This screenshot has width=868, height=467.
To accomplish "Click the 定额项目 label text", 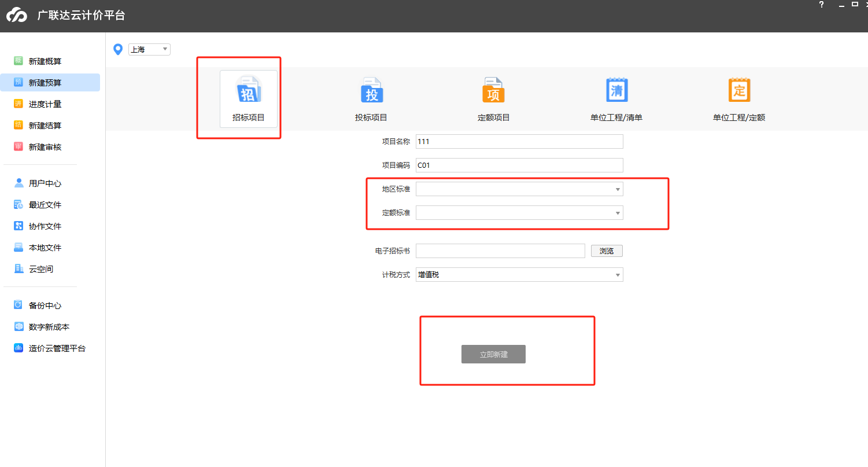I will tap(493, 117).
